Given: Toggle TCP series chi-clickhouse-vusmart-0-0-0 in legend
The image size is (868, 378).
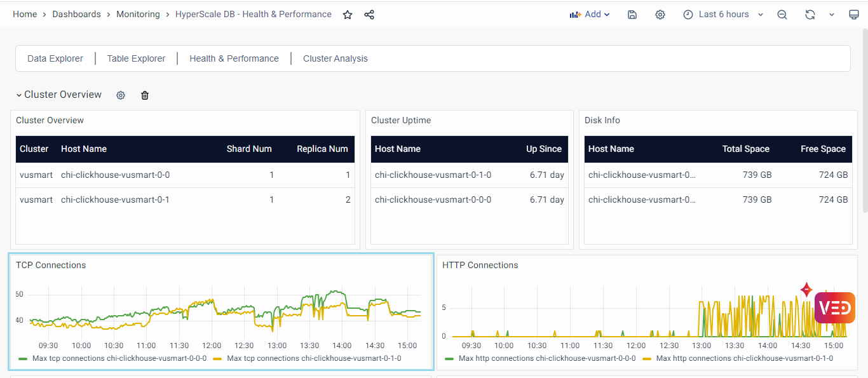Looking at the screenshot, I should pos(118,358).
